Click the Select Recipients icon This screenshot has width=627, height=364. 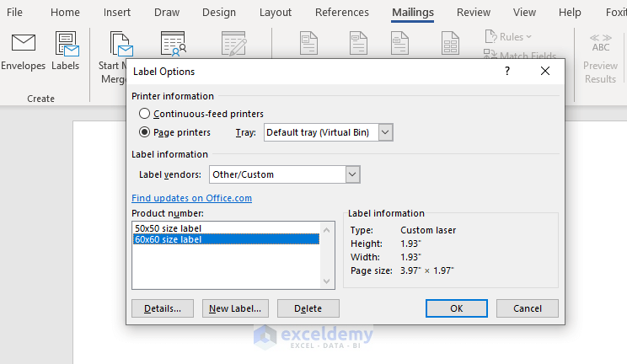(x=173, y=44)
